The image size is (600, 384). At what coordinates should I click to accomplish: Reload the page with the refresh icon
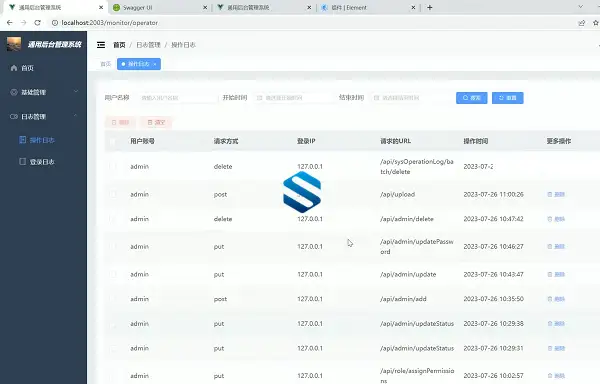click(x=38, y=23)
